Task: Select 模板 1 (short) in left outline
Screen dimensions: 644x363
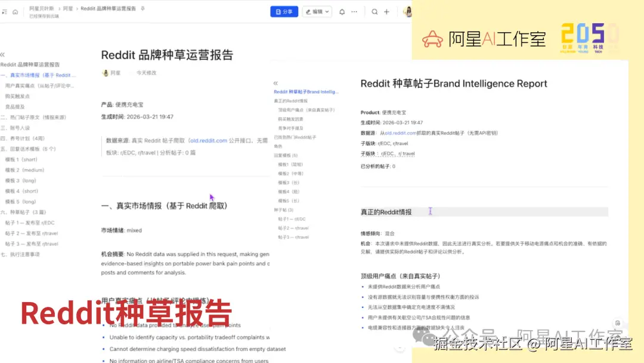Action: pyautogui.click(x=21, y=159)
